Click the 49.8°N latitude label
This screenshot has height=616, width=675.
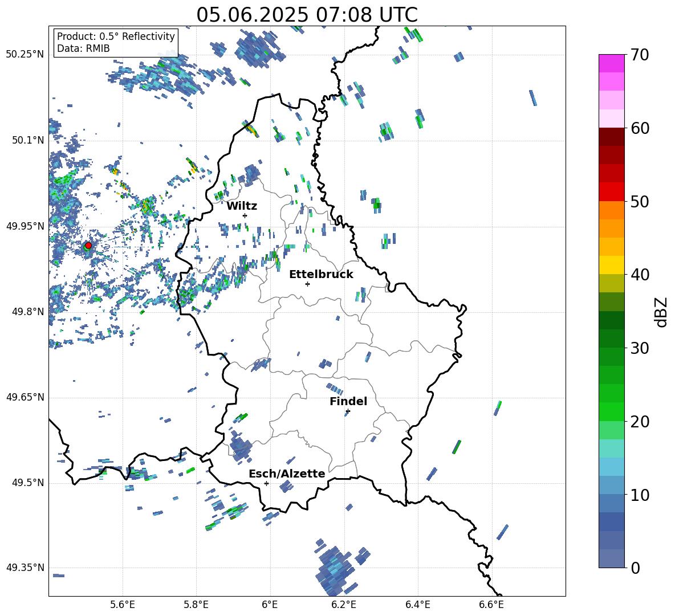click(27, 312)
